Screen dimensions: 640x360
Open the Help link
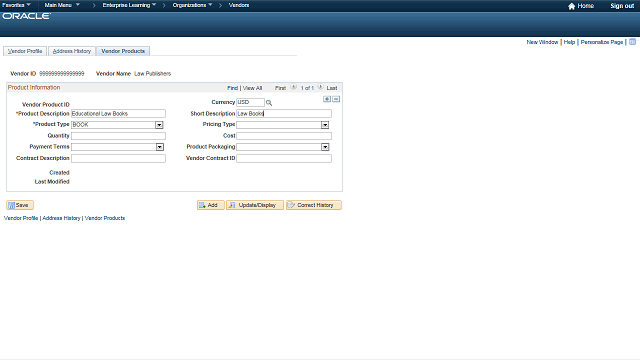coord(569,42)
